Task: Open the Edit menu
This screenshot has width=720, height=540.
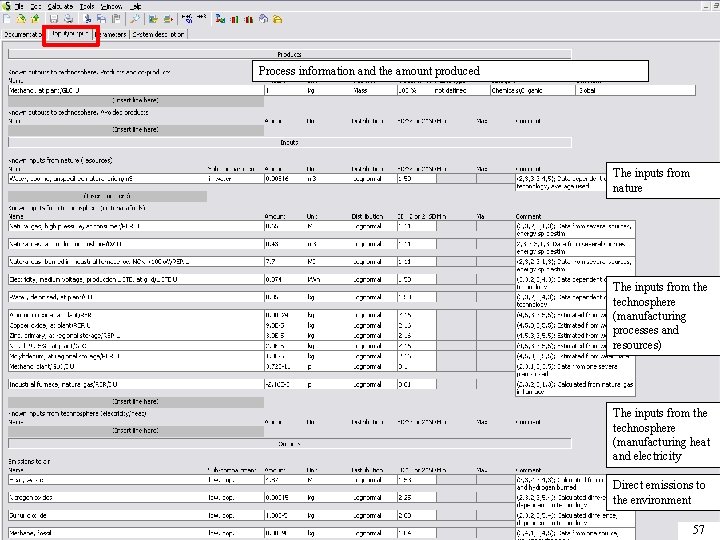Action: click(x=36, y=6)
